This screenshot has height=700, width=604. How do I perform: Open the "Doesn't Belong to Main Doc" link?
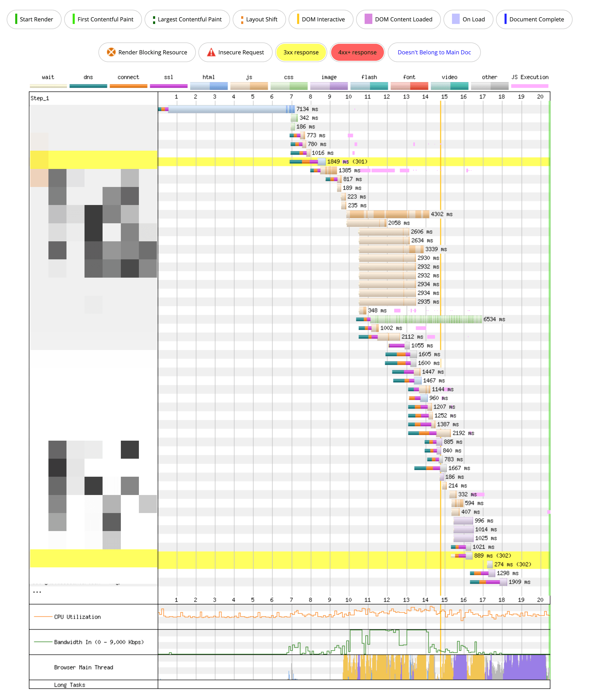pyautogui.click(x=434, y=52)
